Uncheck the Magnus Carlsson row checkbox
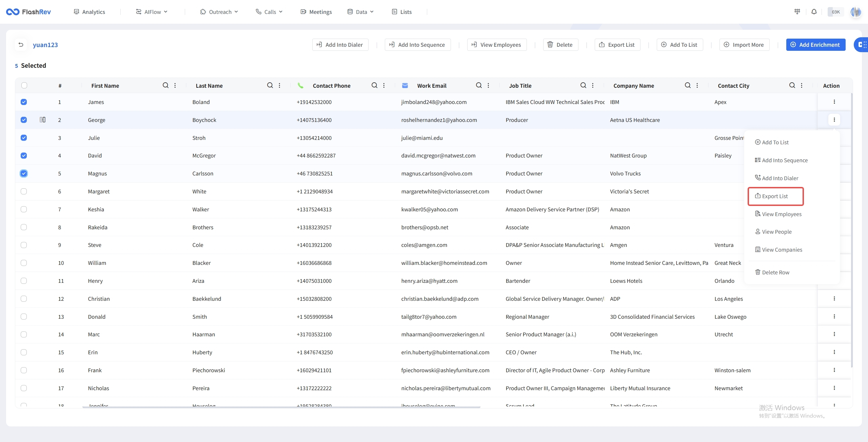The image size is (868, 442). [24, 173]
